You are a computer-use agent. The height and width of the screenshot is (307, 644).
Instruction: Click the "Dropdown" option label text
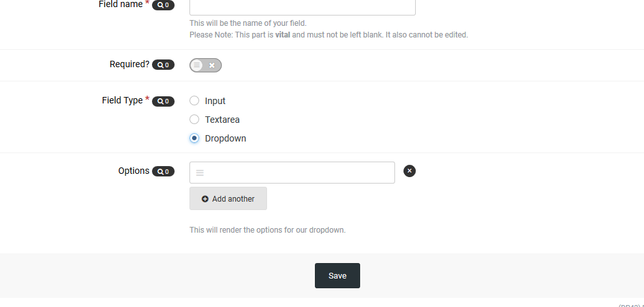[226, 138]
